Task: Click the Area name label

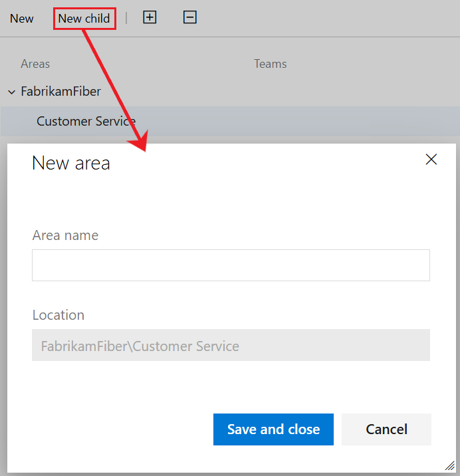Action: pyautogui.click(x=65, y=235)
